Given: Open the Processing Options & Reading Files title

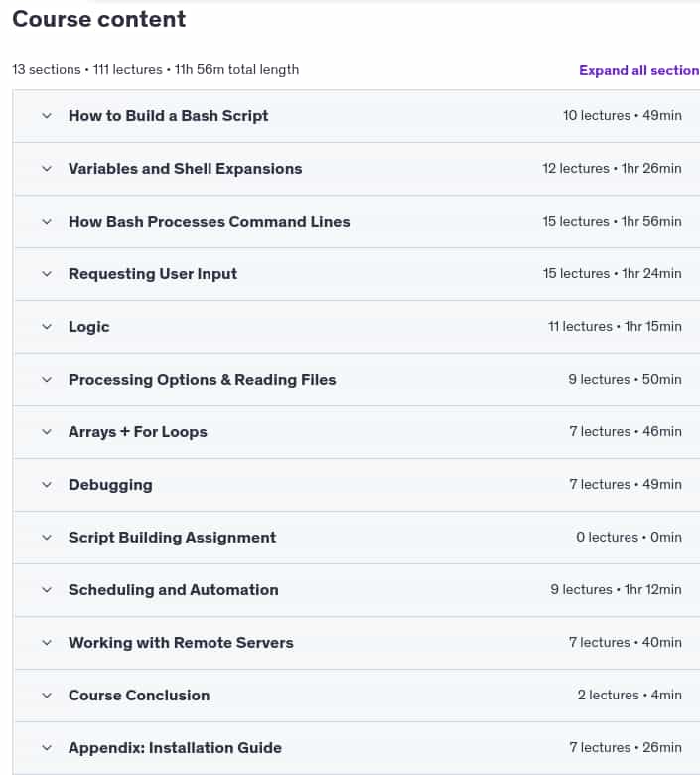Looking at the screenshot, I should coord(202,380).
